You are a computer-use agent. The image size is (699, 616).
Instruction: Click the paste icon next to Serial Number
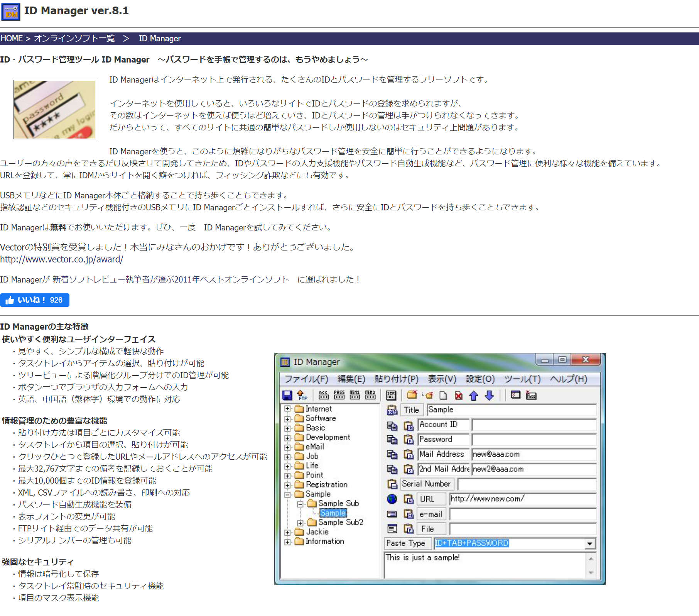(x=392, y=484)
